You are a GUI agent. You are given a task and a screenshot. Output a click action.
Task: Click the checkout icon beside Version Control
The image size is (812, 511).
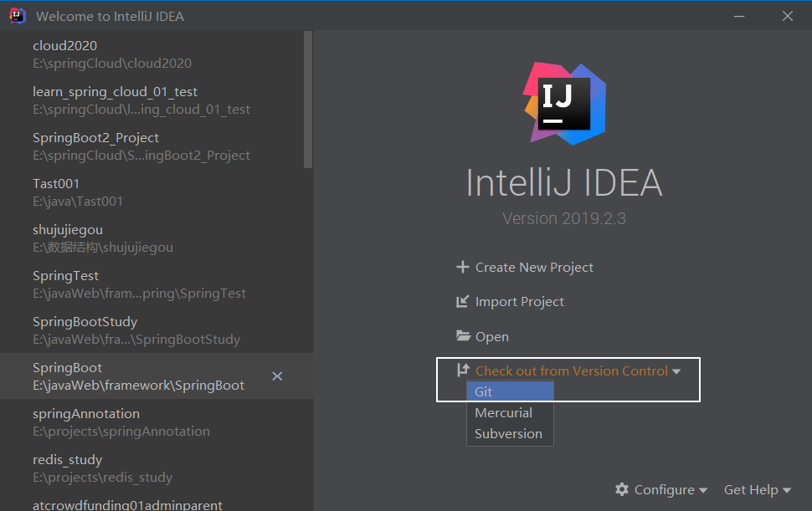click(463, 370)
